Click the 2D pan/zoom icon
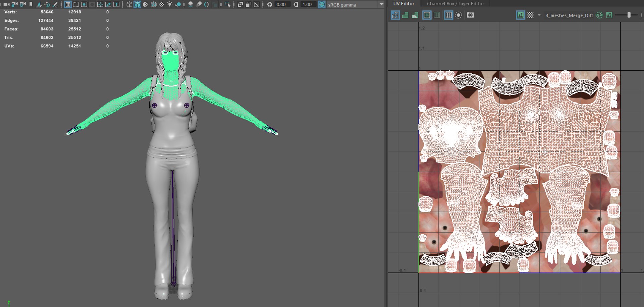This screenshot has height=307, width=644. (x=47, y=4)
